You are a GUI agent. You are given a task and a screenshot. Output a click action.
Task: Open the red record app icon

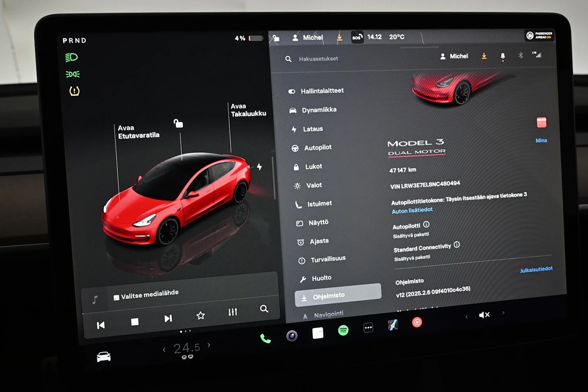[x=417, y=322]
